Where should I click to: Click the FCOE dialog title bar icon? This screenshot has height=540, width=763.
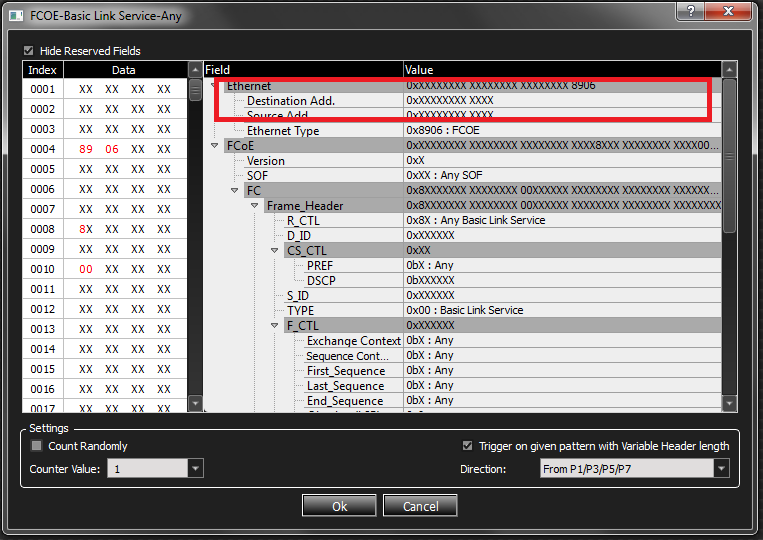click(x=16, y=16)
